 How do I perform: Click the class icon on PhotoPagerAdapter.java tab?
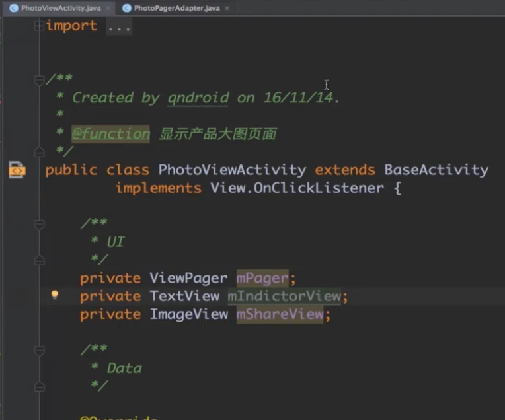point(126,8)
